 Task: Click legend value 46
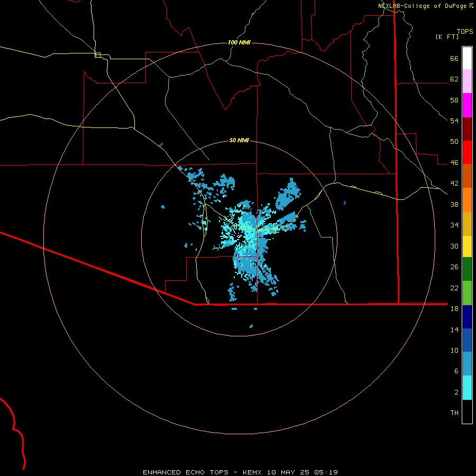tap(454, 163)
